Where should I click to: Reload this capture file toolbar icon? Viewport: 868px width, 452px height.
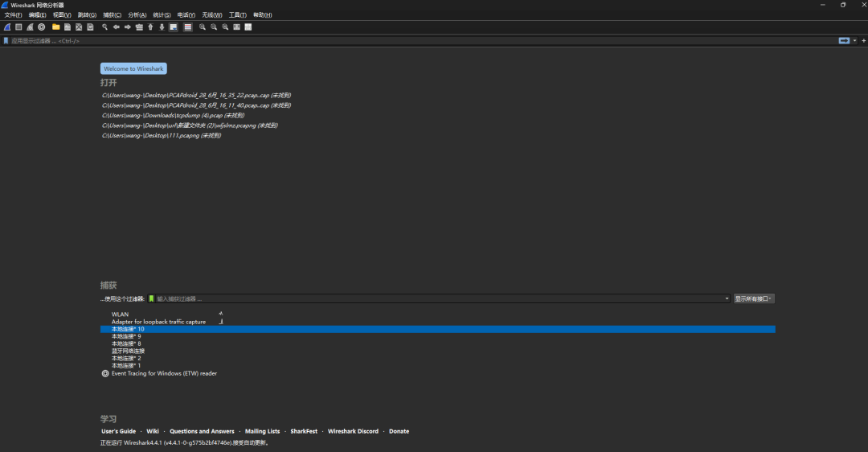(90, 27)
